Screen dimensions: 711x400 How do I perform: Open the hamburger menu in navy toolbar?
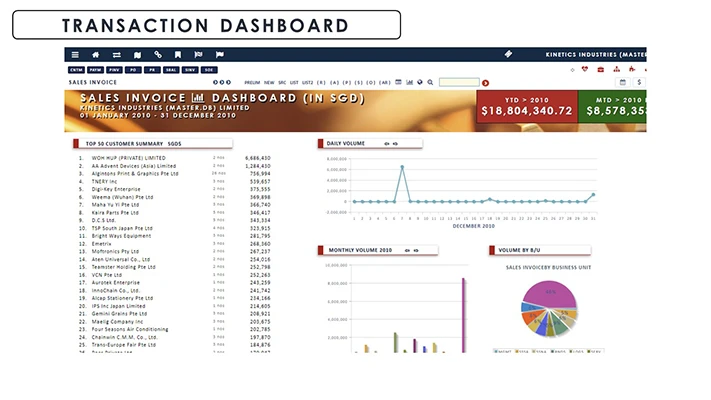point(75,54)
